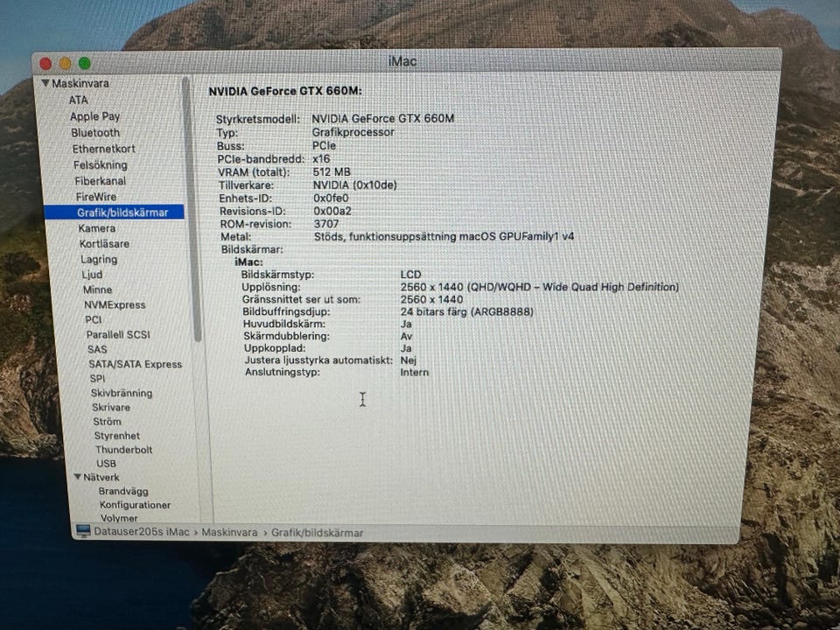Viewport: 840px width, 630px height.
Task: Open the SPI entry
Action: coord(97,378)
